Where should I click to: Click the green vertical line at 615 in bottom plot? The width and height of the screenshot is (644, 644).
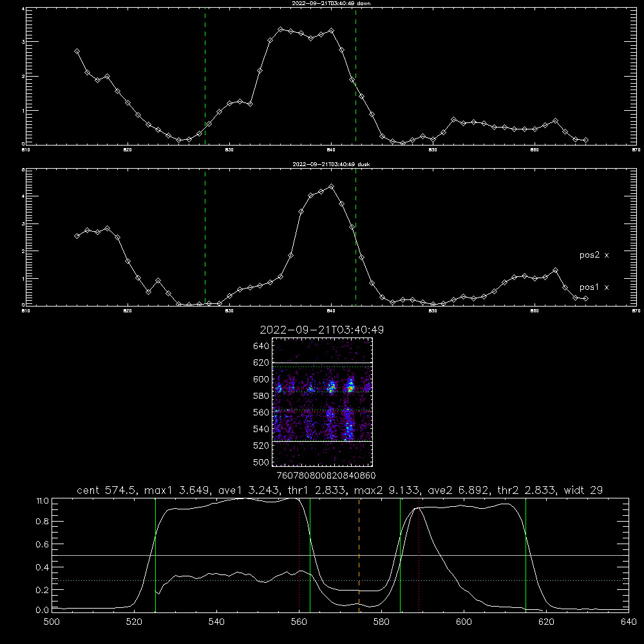click(526, 554)
